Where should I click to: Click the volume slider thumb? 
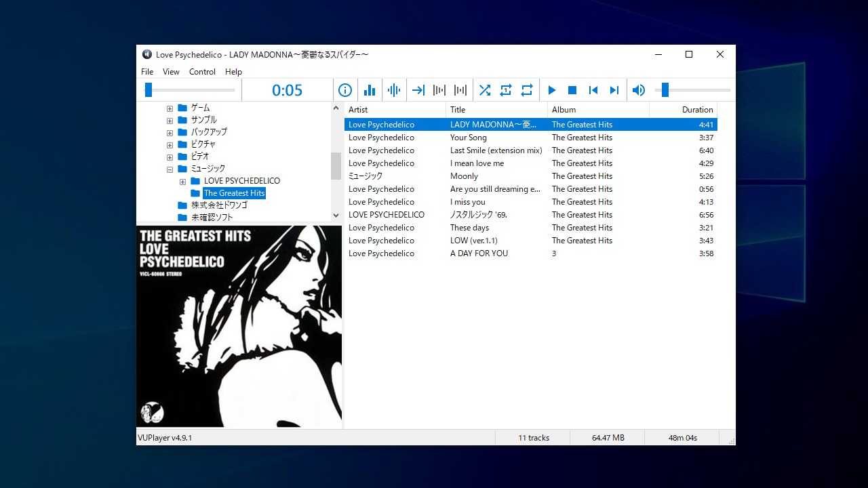665,89
